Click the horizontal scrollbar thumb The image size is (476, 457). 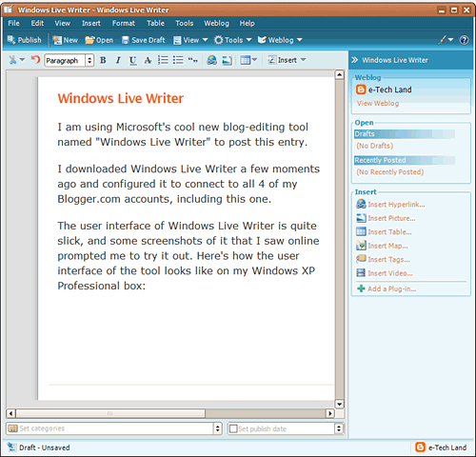click(110, 413)
